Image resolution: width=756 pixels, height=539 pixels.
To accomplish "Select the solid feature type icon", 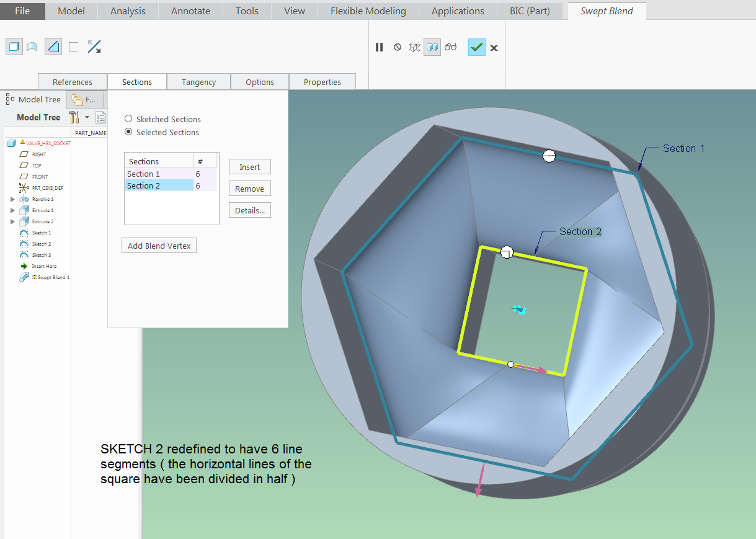I will [x=14, y=47].
